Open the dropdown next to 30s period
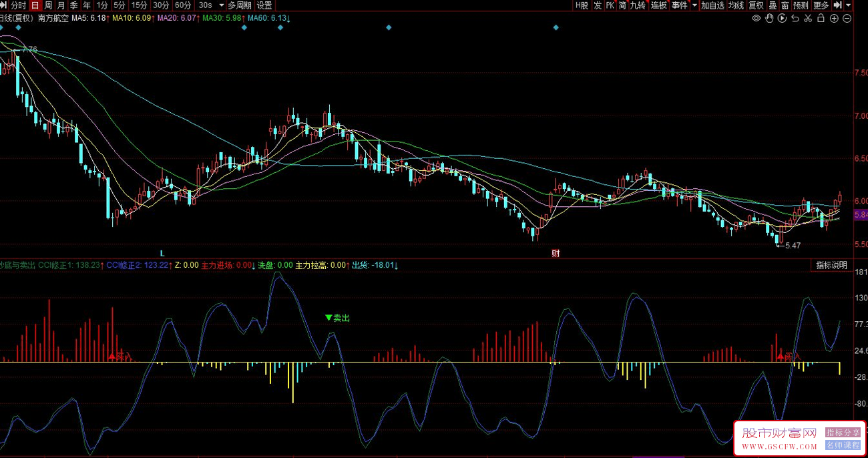The height and width of the screenshot is (458, 868). tap(220, 5)
